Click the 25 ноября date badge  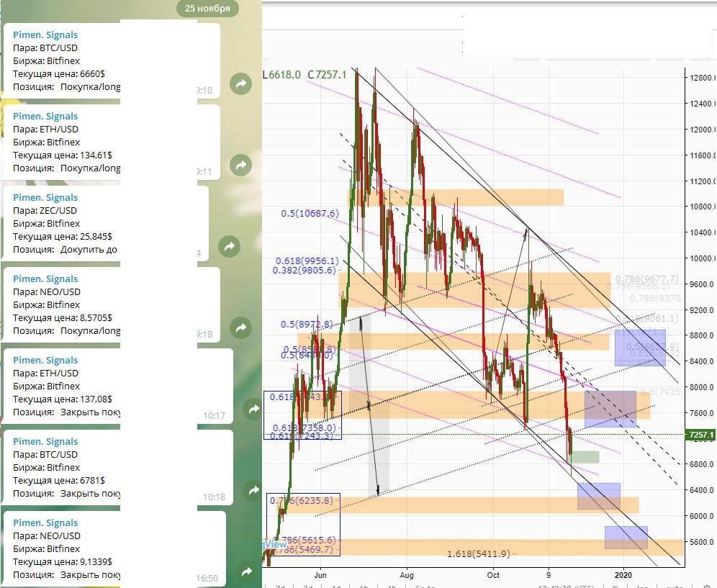(x=207, y=9)
